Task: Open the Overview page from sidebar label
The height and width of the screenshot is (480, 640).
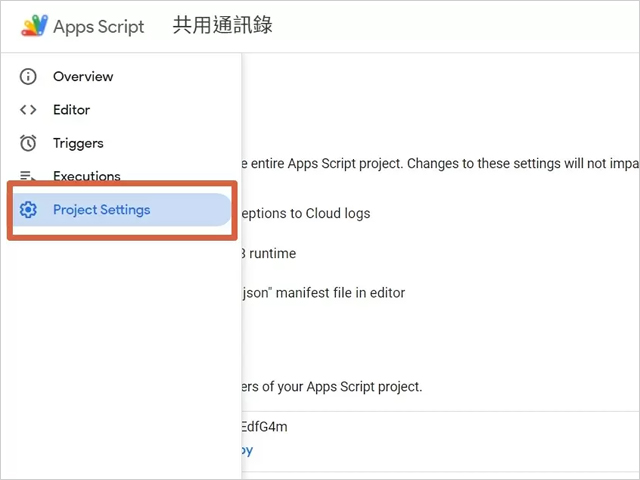Action: pos(83,77)
